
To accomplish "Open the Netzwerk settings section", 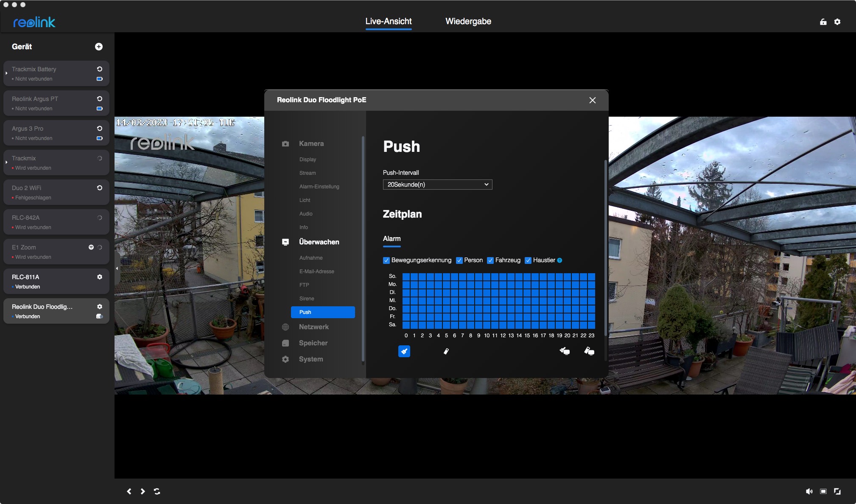I will pos(313,327).
